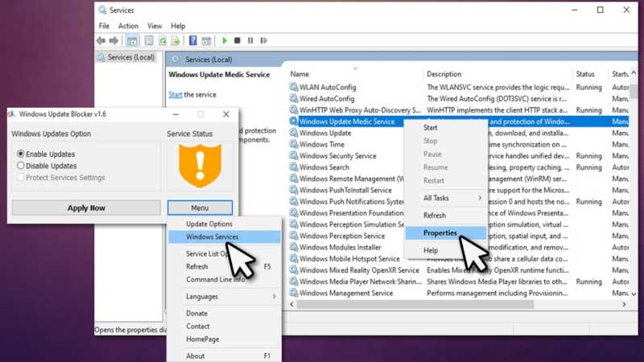Open the Action menu in Services
The height and width of the screenshot is (362, 644).
(128, 26)
